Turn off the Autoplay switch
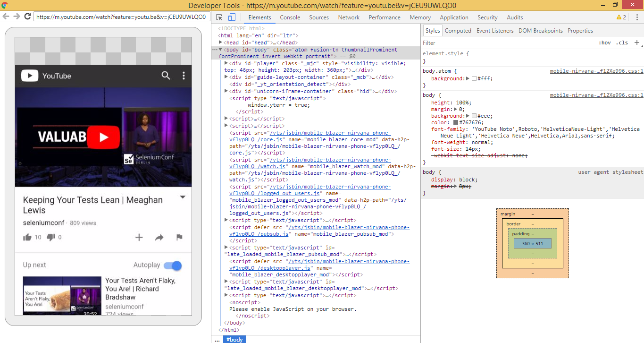The image size is (644, 343). [x=172, y=266]
